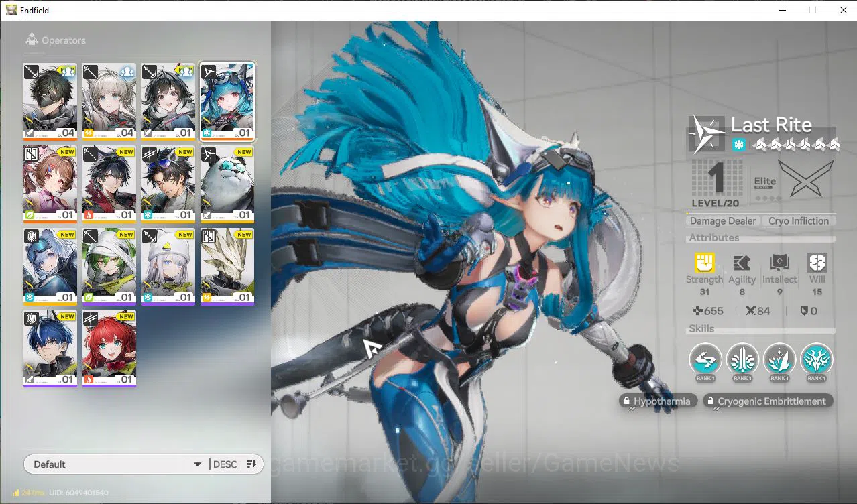Open the first Last Rite skill icon

coord(705,359)
